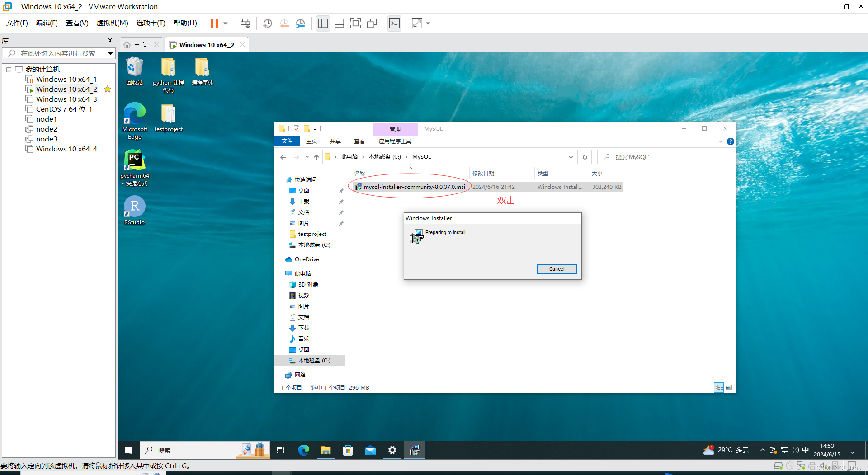Switch Explorer to details view icon
The height and width of the screenshot is (475, 868).
(719, 387)
